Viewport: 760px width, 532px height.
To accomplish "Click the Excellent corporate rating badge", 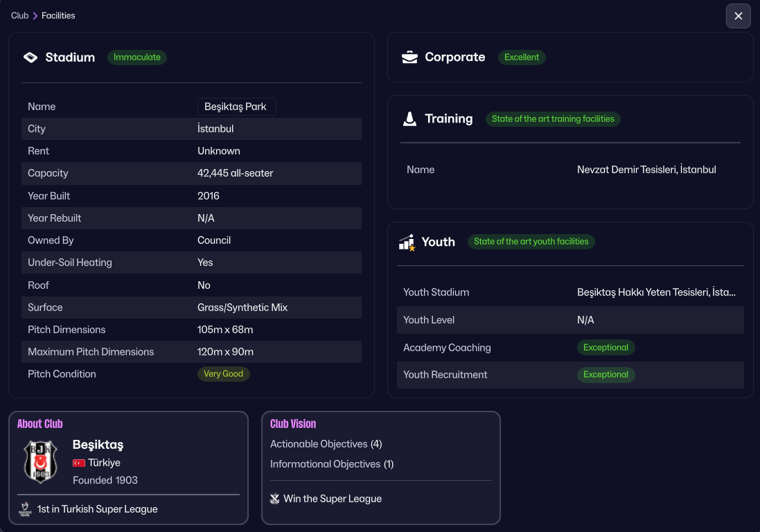I will (x=522, y=57).
